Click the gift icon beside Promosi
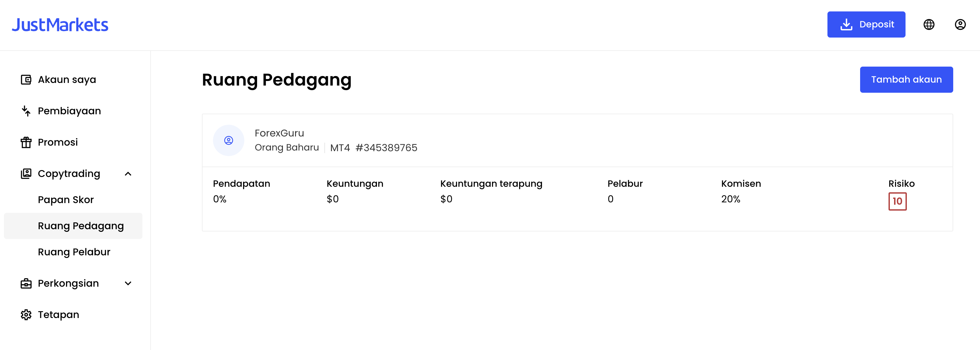 pyautogui.click(x=26, y=142)
